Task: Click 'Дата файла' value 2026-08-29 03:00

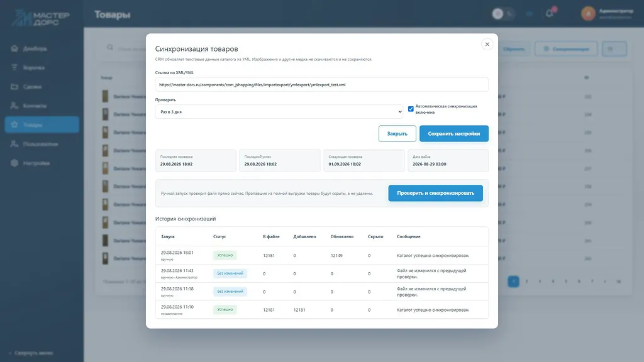Action: pos(429,164)
